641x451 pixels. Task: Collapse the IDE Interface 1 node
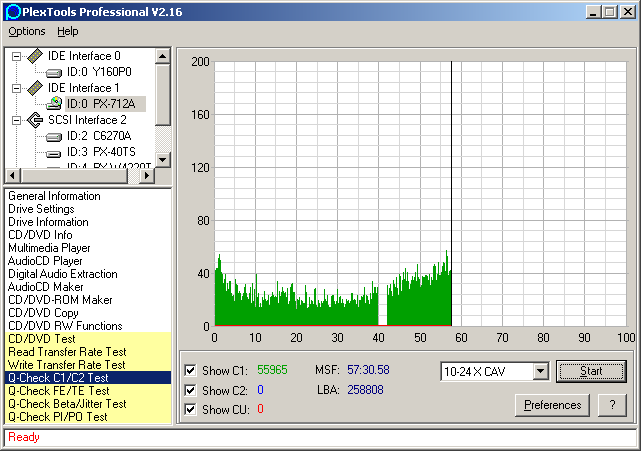pos(16,88)
